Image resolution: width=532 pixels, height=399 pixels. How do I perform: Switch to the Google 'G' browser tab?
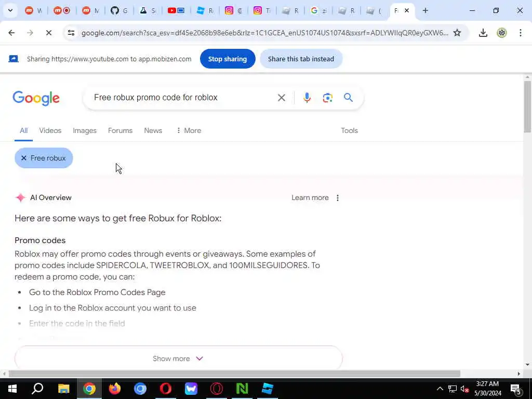click(318, 10)
